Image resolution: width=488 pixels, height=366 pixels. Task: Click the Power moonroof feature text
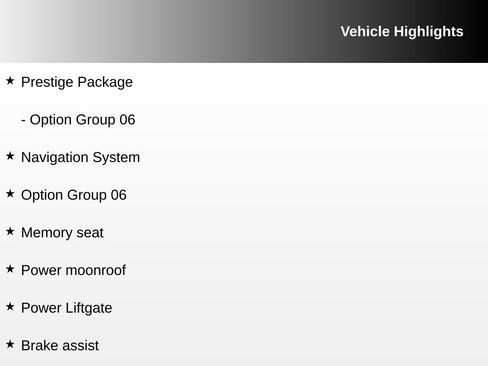pos(73,270)
